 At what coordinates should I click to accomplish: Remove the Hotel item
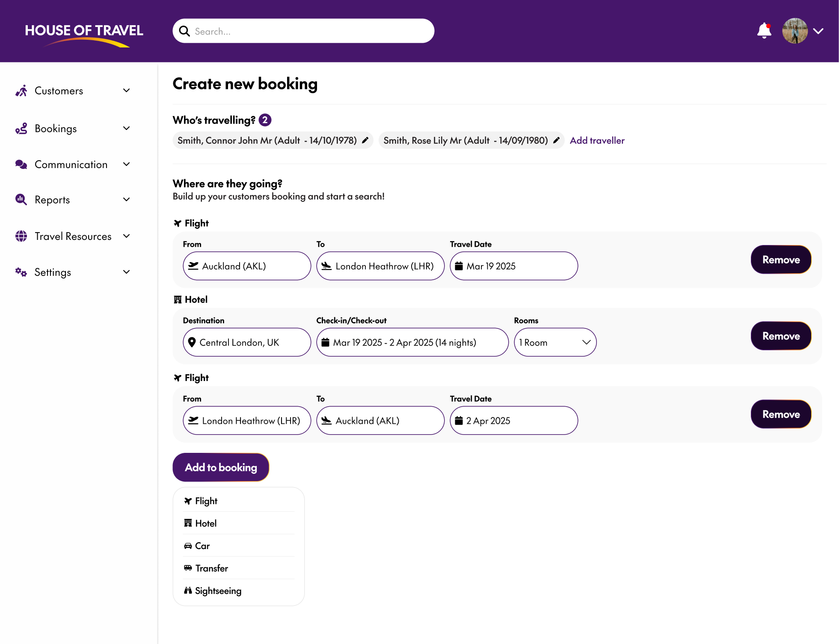(x=781, y=336)
